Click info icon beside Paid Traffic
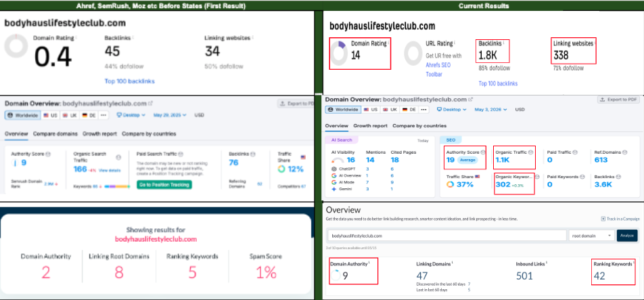644x300 pixels. (x=574, y=152)
